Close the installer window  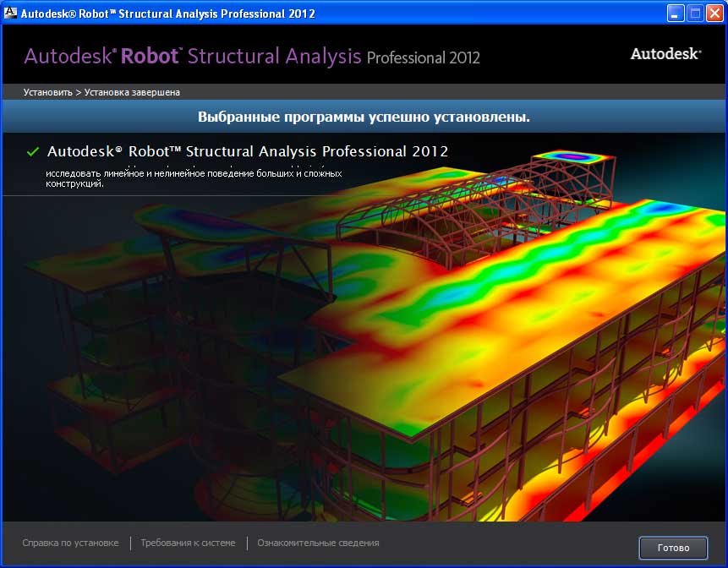(x=714, y=14)
